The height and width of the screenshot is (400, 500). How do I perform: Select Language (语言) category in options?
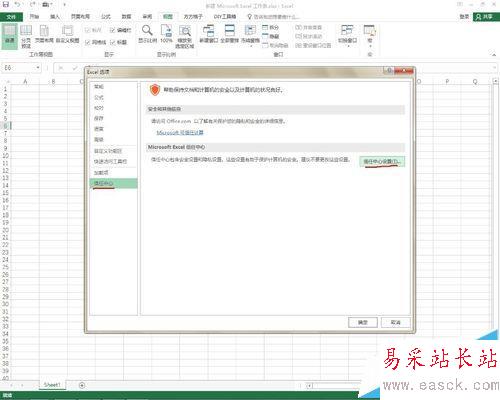[113, 129]
